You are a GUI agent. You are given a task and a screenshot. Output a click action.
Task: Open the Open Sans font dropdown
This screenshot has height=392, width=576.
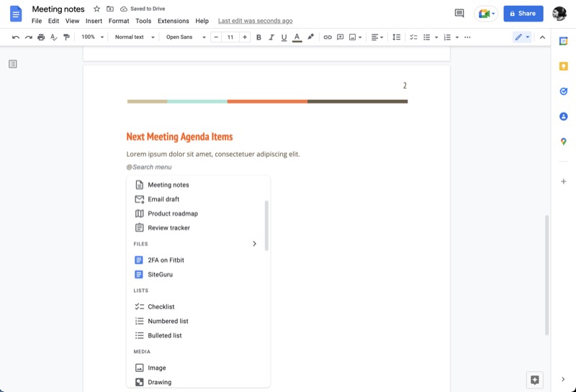(186, 37)
